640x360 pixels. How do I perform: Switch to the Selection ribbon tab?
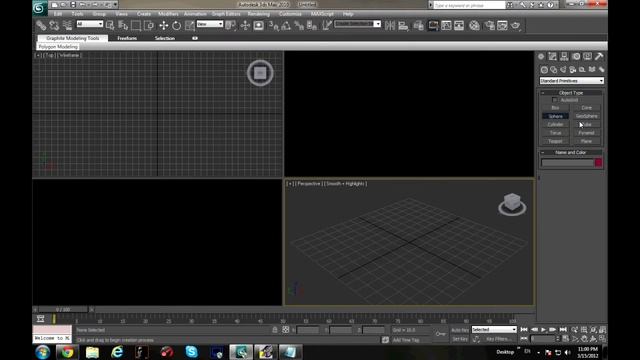(x=164, y=38)
